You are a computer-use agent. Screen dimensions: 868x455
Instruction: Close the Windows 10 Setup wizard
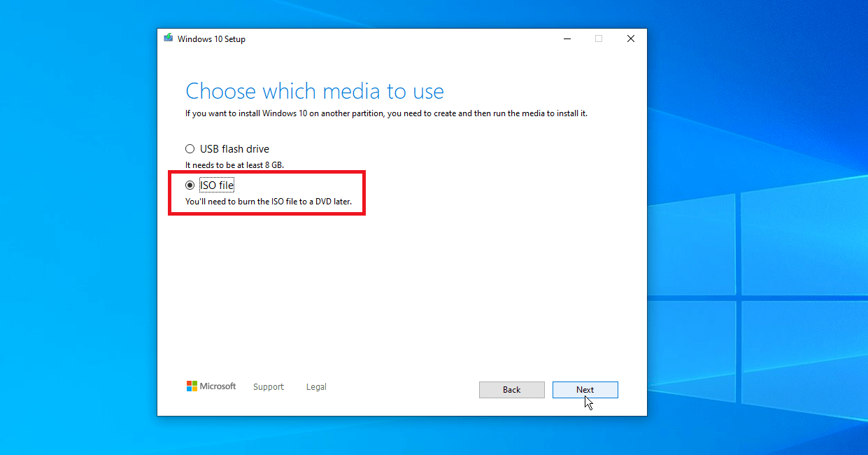point(630,38)
